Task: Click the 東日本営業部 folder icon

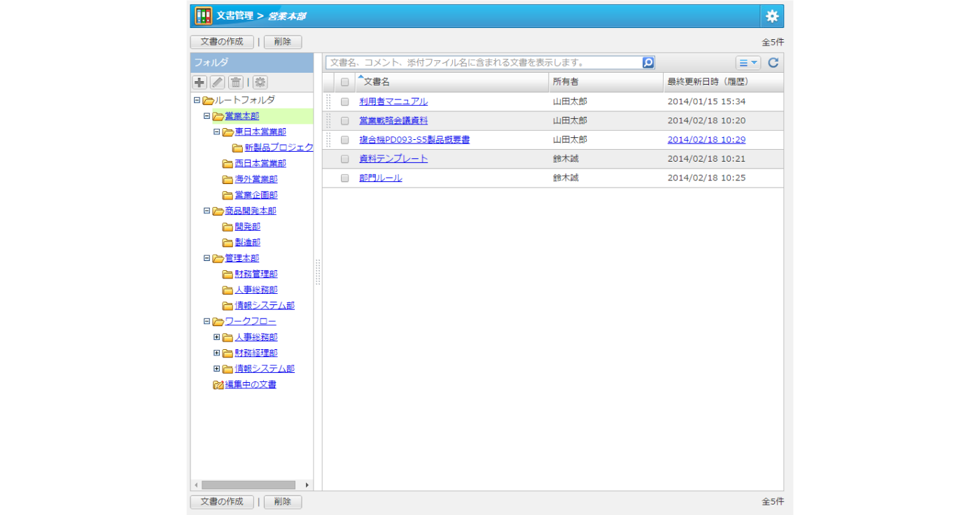Action: [x=227, y=132]
